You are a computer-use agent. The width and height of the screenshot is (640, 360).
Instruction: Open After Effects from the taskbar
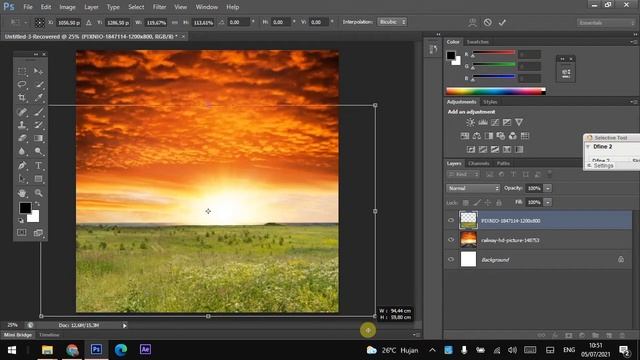pos(145,349)
